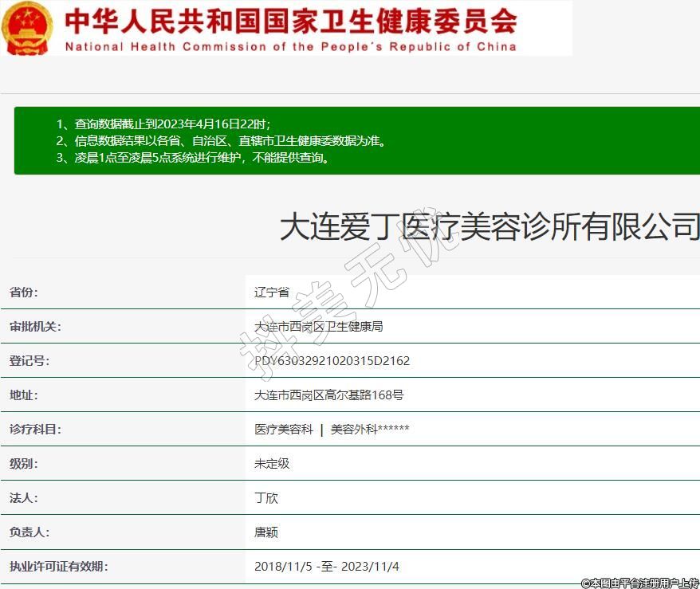Click the 未定级 level value
This screenshot has height=589, width=700.
pos(272,464)
